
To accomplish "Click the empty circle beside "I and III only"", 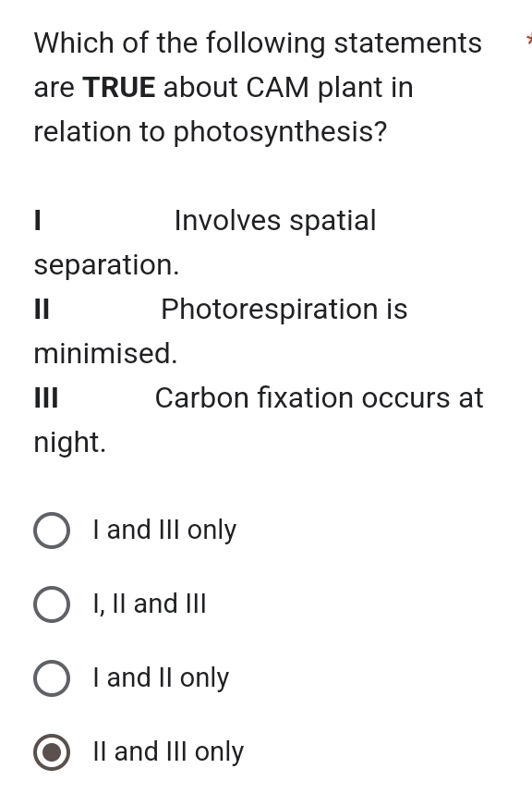I will click(52, 530).
